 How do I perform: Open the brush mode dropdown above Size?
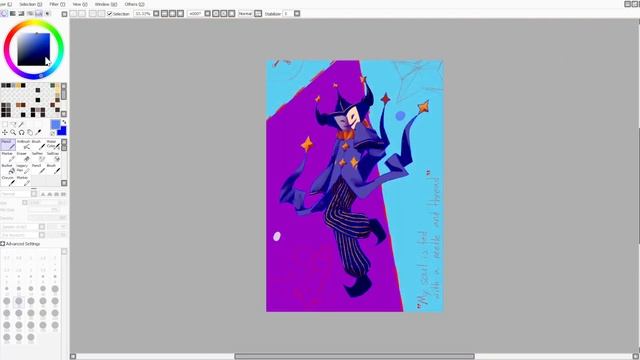34,194
